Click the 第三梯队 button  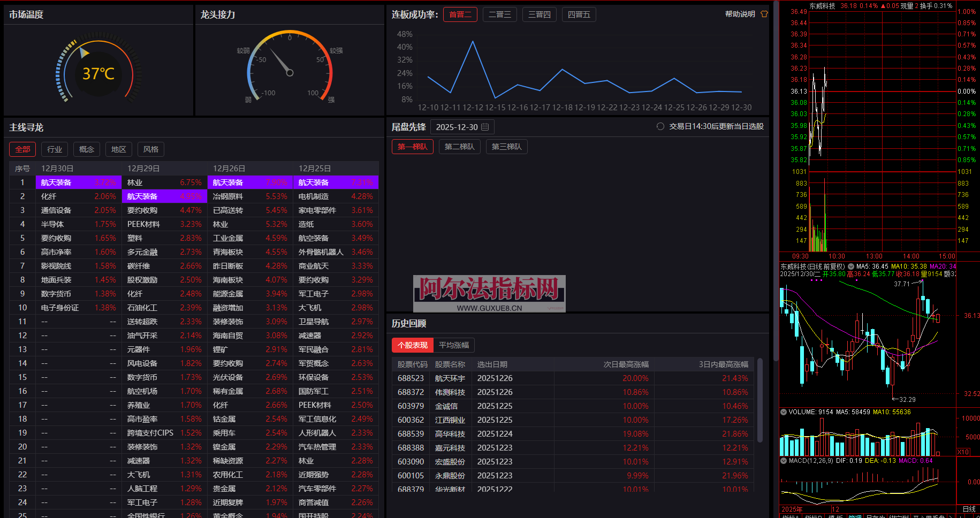click(x=506, y=146)
